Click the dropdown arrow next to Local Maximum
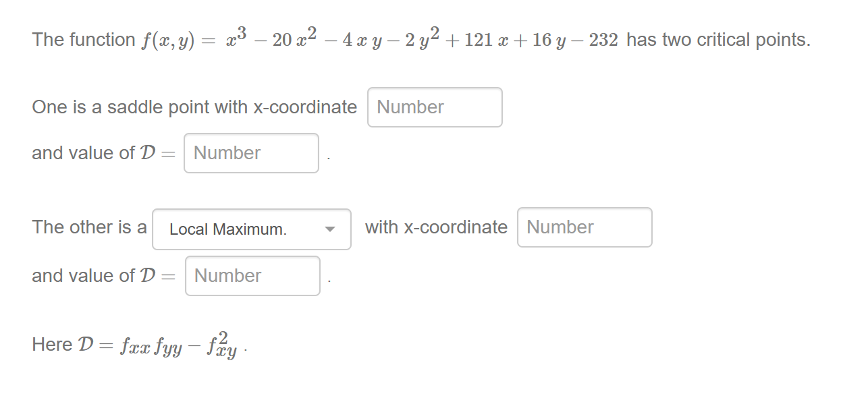The width and height of the screenshot is (868, 402). coord(331,229)
